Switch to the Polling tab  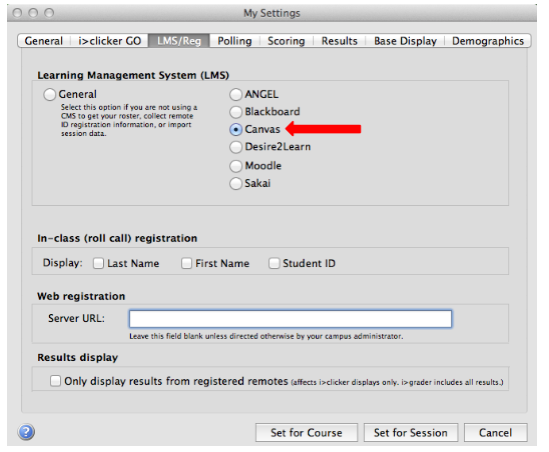(x=235, y=41)
